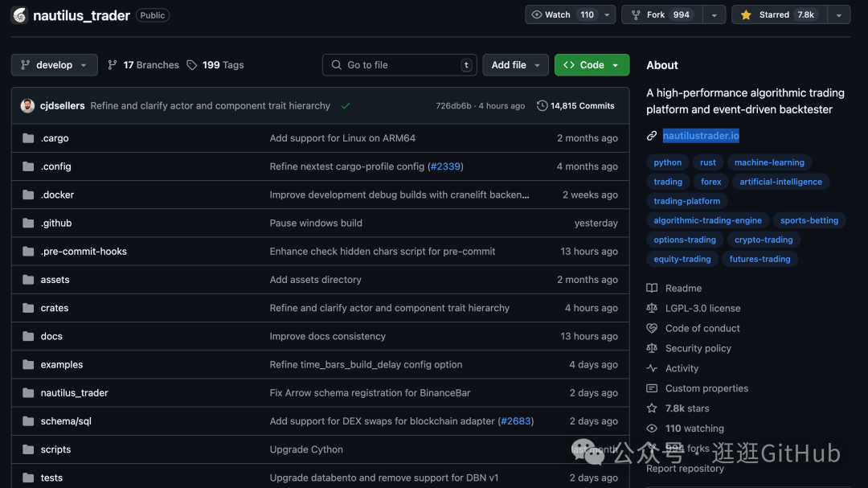
Task: Select the artificial-intelligence topic tag
Action: click(780, 182)
